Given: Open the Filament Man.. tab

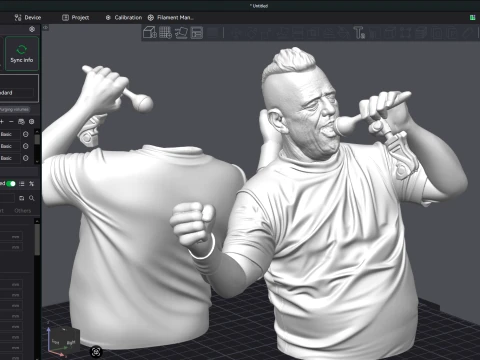Looking at the screenshot, I should pos(170,18).
